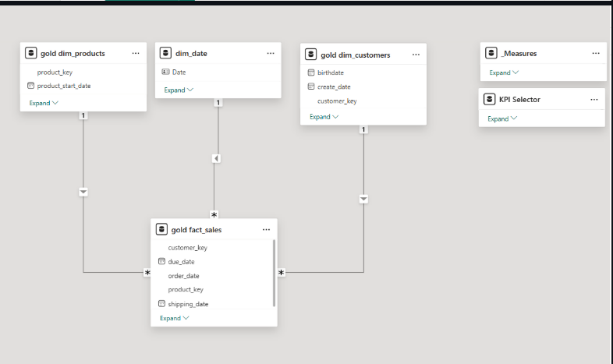613x364 pixels.
Task: Click calendar icon beside birthdate field
Action: pyautogui.click(x=311, y=72)
